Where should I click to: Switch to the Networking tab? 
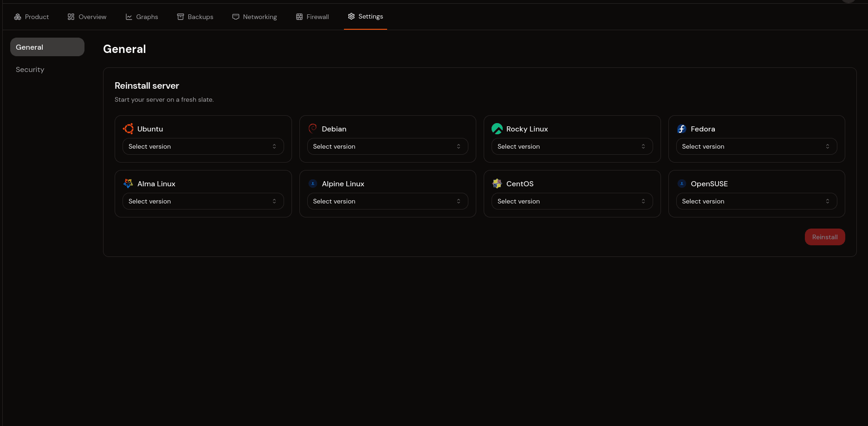[x=254, y=17]
